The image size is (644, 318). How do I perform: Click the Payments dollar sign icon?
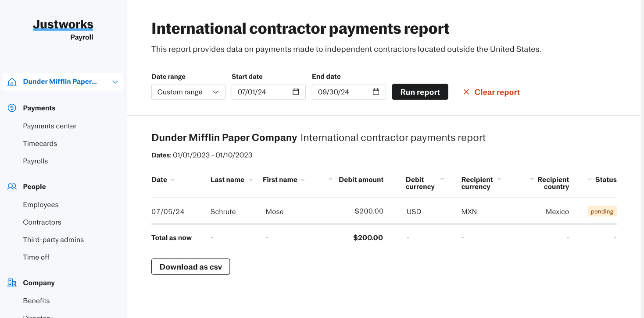click(x=12, y=108)
